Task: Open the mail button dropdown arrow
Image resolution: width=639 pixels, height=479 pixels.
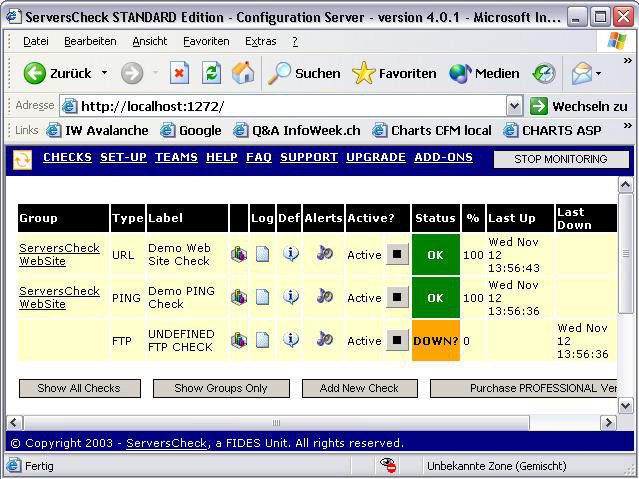Action: coord(598,74)
